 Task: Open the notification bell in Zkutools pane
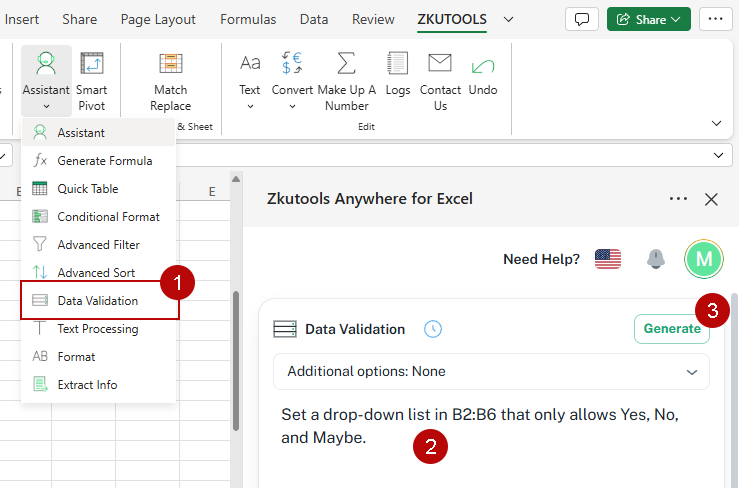point(656,259)
